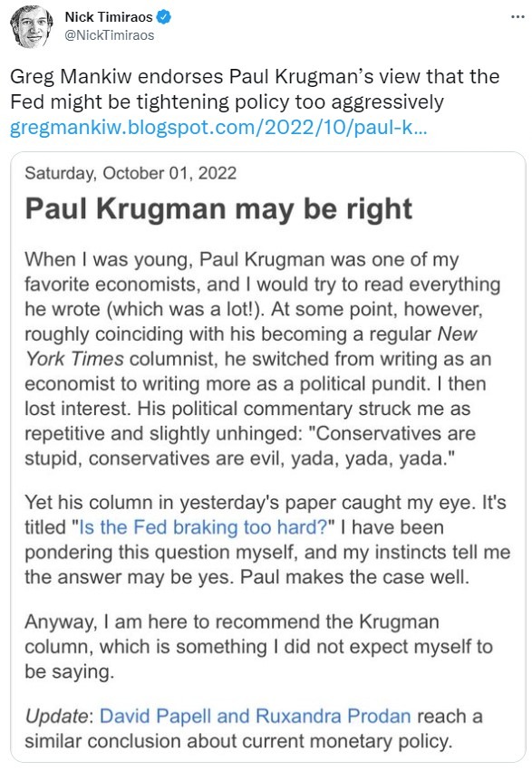
Task: Click the italic "Update" label
Action: [x=56, y=717]
